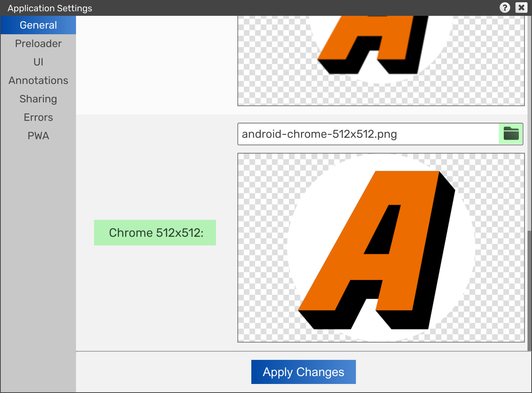
Task: Browse files with the green folder icon
Action: click(511, 134)
